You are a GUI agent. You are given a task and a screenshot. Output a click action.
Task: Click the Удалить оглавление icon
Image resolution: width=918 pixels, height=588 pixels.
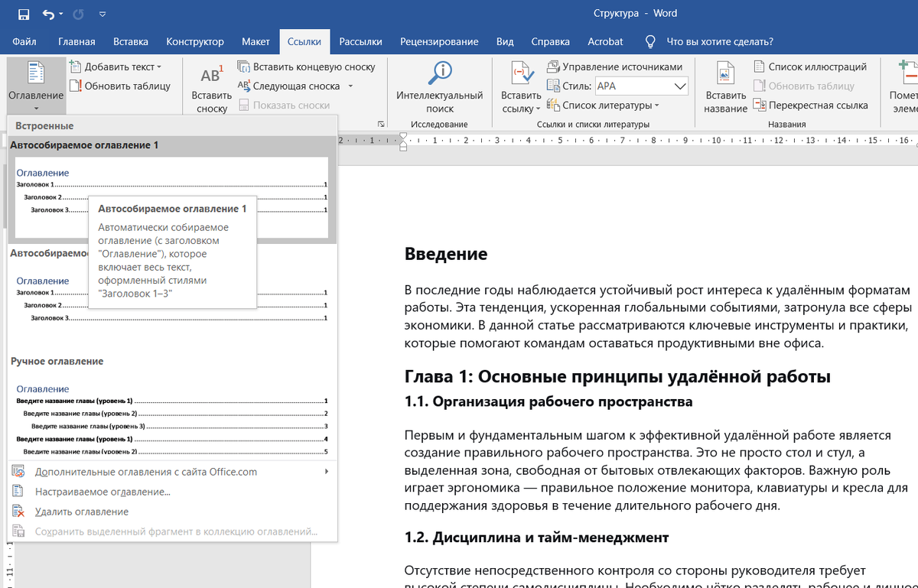coord(19,512)
